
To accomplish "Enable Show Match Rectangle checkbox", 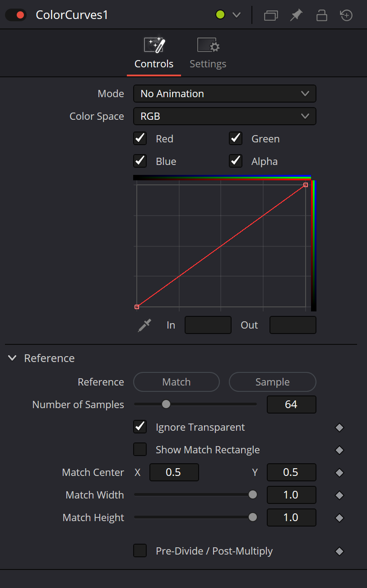I will click(x=140, y=449).
